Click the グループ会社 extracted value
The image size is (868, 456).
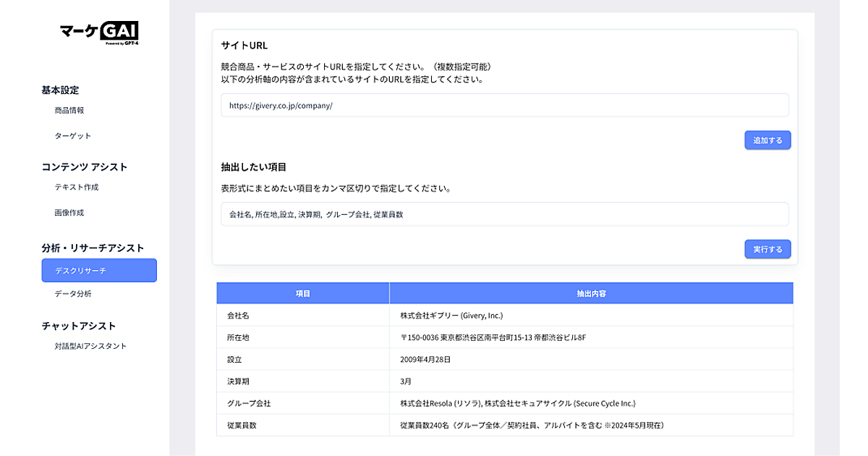(x=517, y=403)
